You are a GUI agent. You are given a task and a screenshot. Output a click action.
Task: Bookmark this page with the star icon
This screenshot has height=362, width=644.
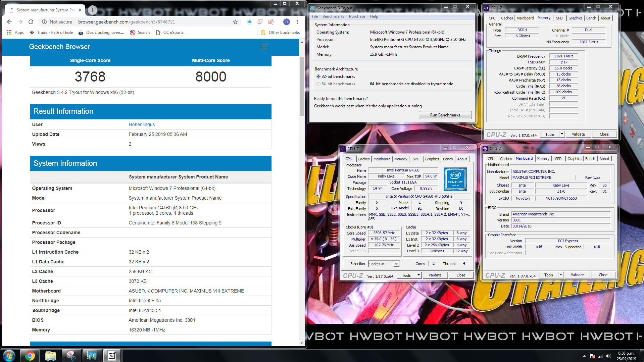click(x=235, y=22)
